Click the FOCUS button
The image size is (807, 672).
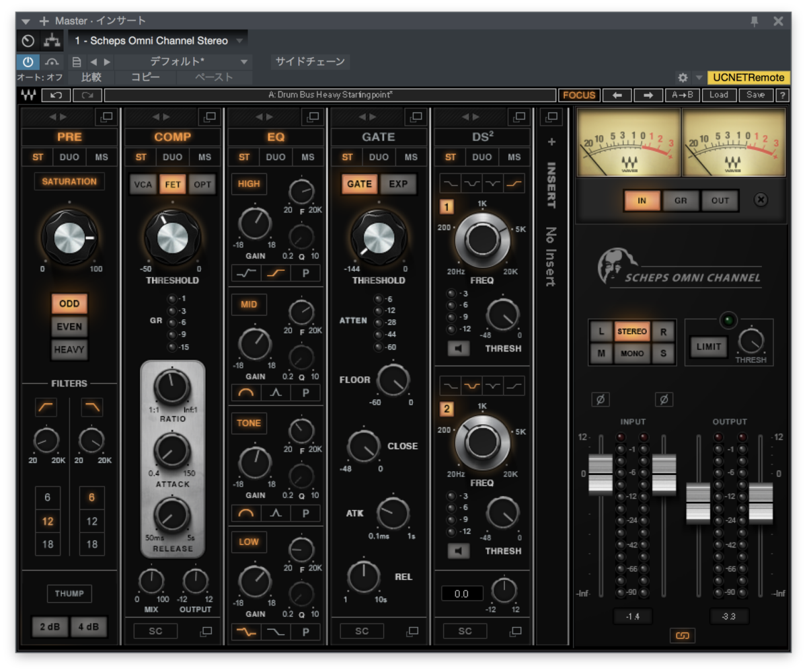click(x=579, y=95)
